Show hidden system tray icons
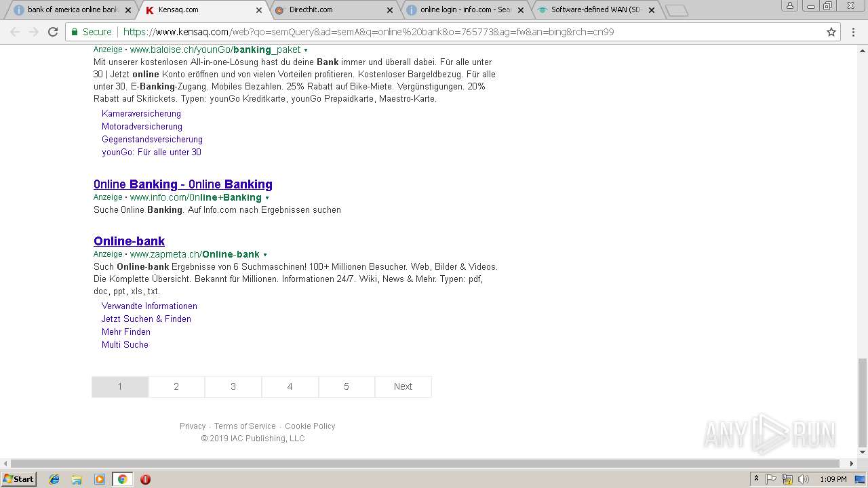 pos(756,479)
